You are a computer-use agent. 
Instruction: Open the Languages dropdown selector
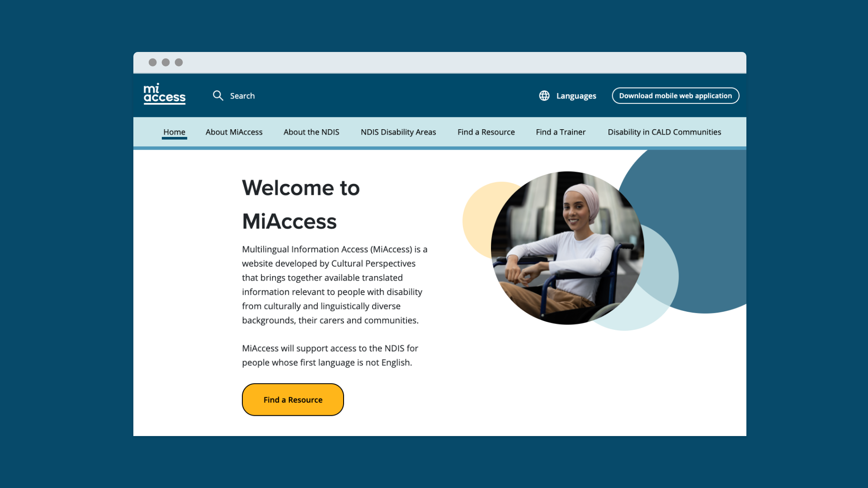pos(567,95)
